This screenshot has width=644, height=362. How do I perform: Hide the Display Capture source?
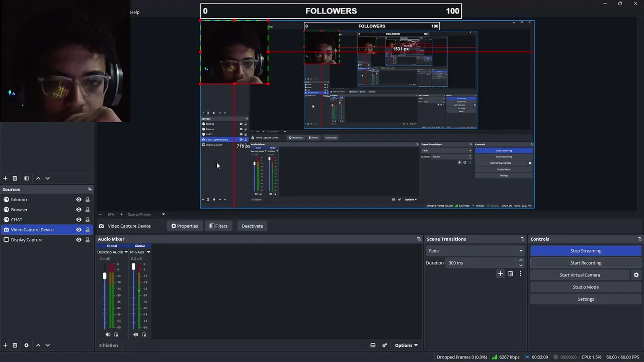[x=78, y=240]
